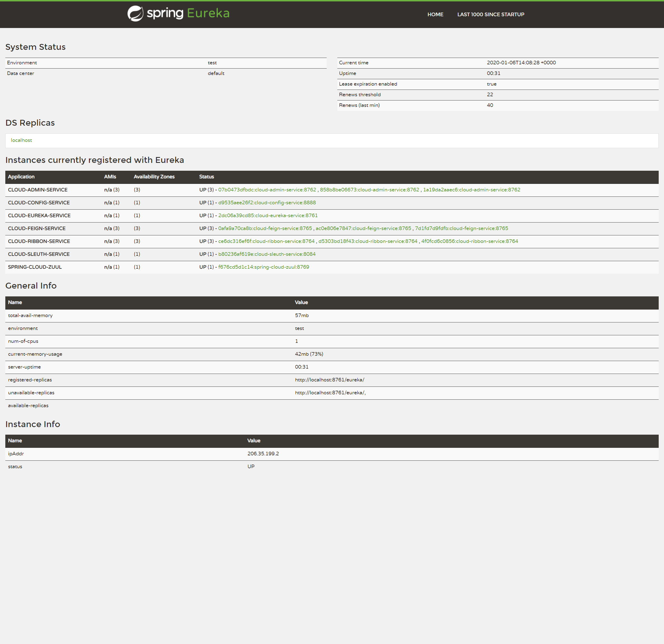664x644 pixels.
Task: Click the Availability Zones column header
Action: tap(154, 177)
